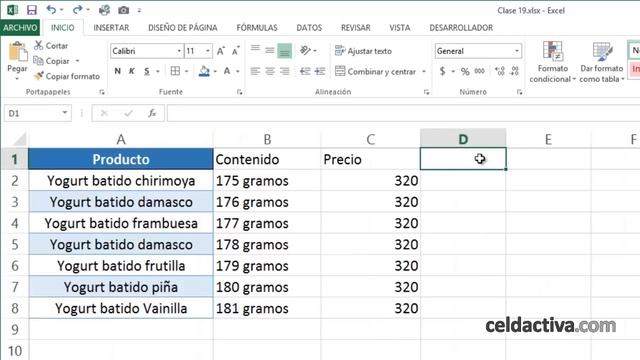Switch to DATOS tab
Screen dimensions: 640x360
click(x=309, y=28)
